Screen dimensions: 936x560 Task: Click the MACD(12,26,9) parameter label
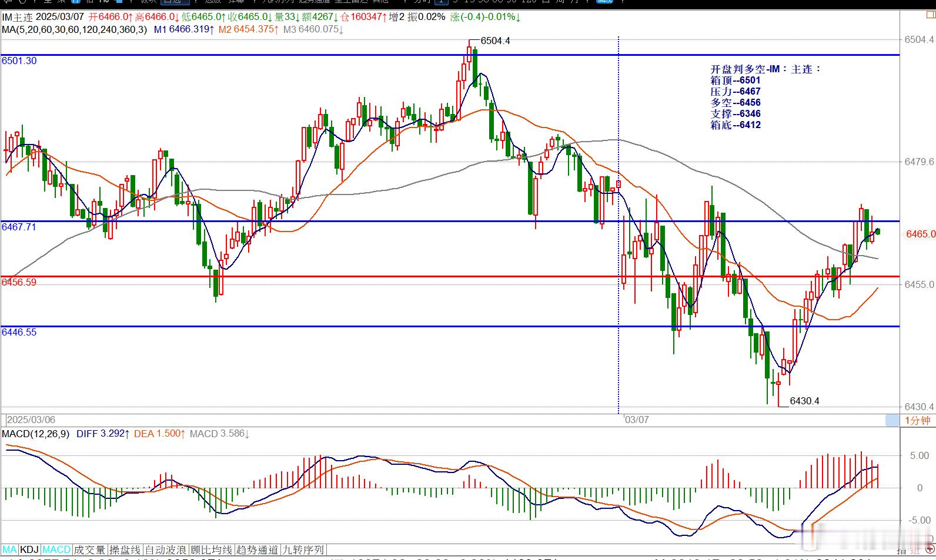[36, 434]
